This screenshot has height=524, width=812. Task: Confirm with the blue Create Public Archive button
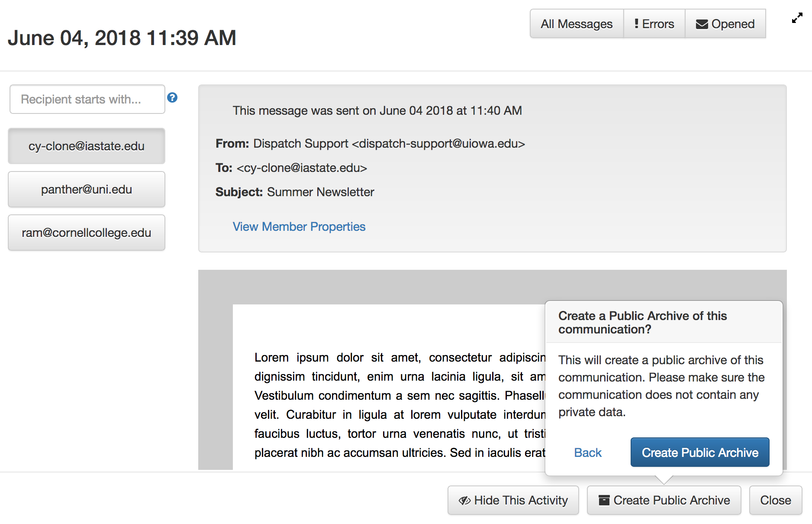[699, 453]
